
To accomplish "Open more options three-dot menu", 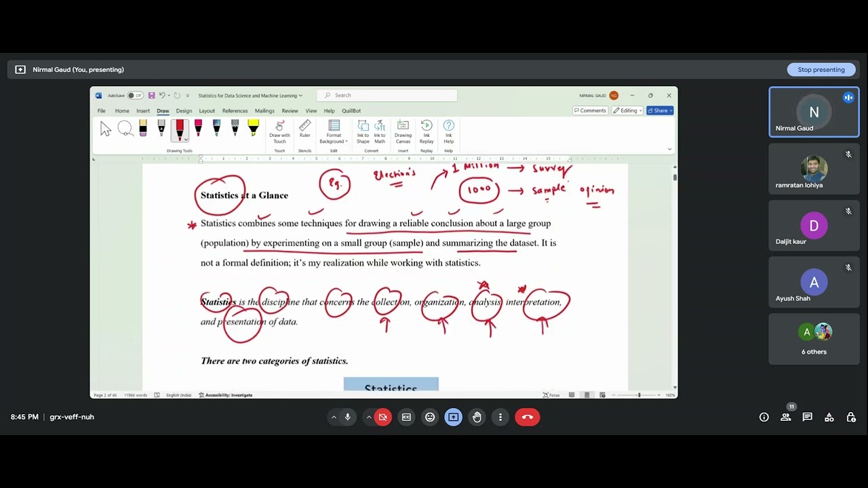I will tap(500, 418).
